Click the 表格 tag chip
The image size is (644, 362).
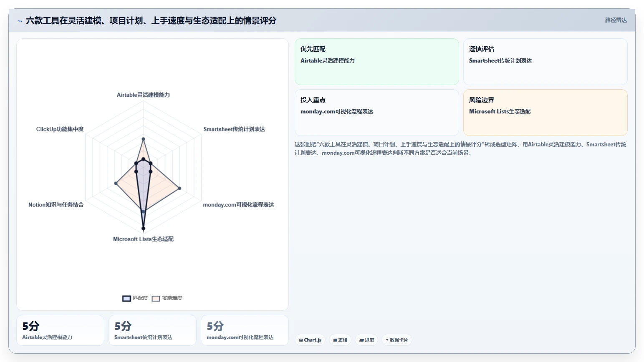(340, 340)
